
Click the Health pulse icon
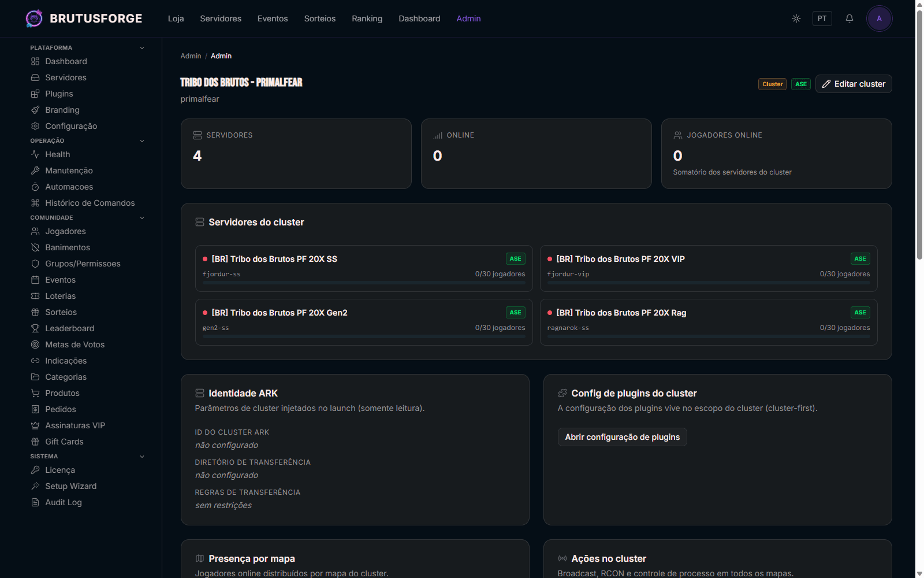point(35,154)
